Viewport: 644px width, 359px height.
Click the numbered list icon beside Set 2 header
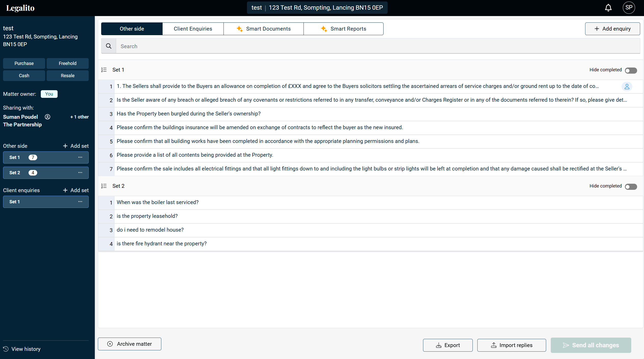[104, 186]
